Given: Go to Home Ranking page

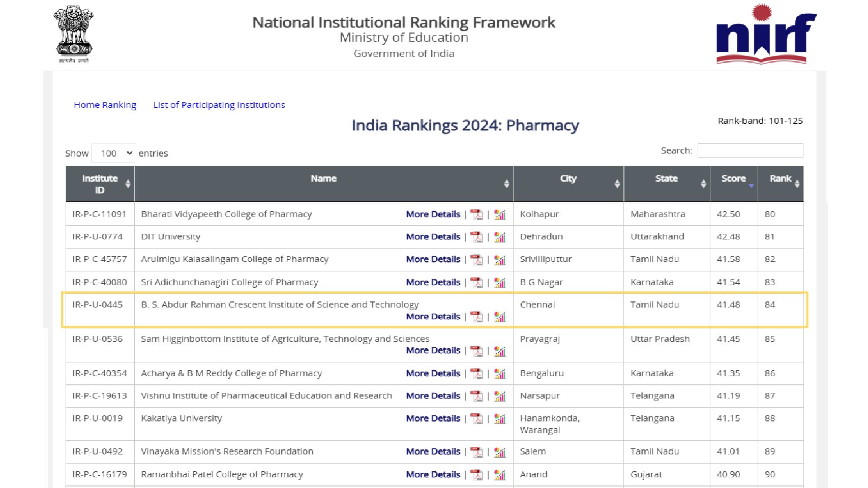Looking at the screenshot, I should coord(105,105).
